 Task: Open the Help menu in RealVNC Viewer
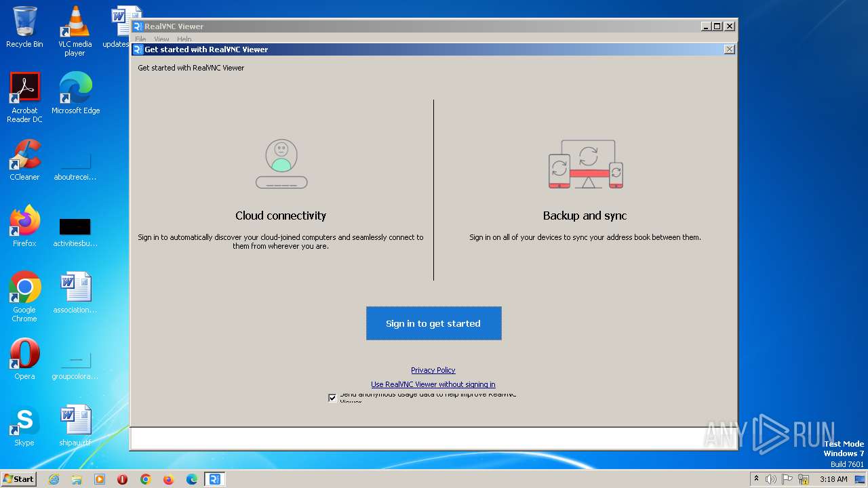184,39
